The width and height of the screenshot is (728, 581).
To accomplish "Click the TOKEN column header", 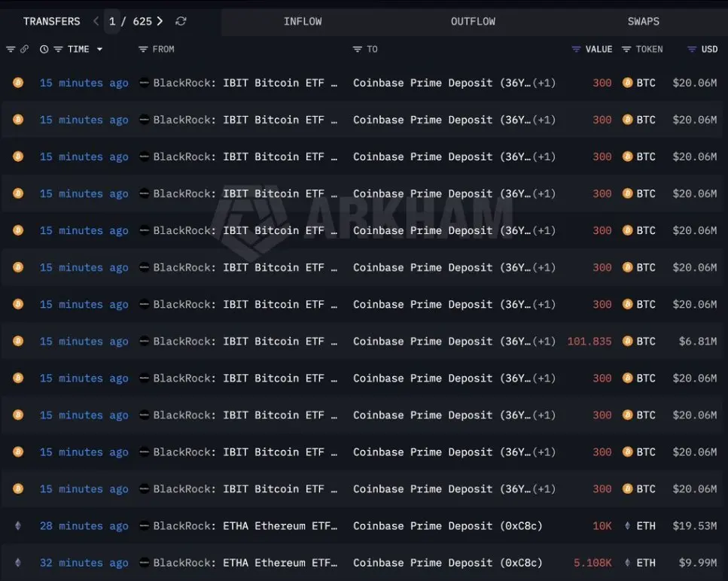I will (649, 49).
